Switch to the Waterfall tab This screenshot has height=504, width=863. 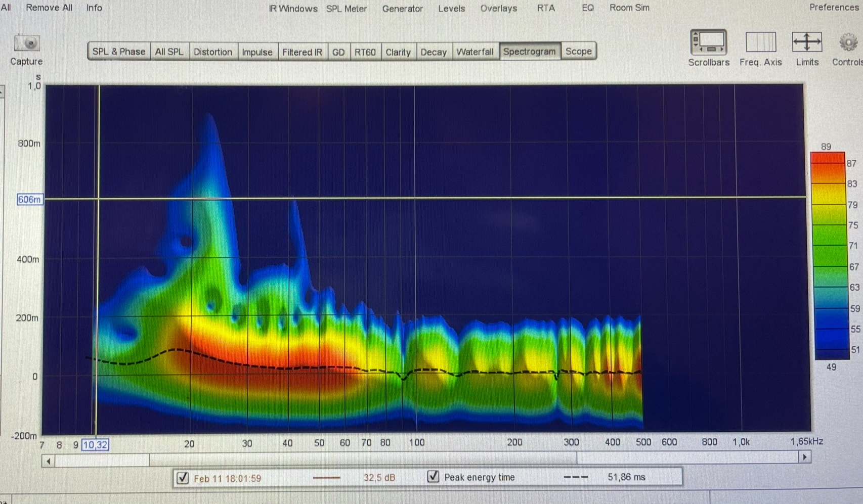[x=474, y=52]
